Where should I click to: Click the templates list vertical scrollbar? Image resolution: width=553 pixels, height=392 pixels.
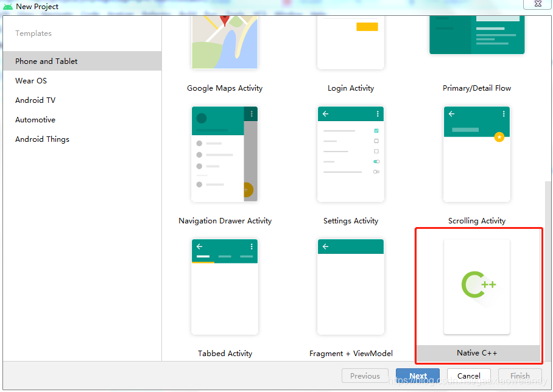(548, 271)
